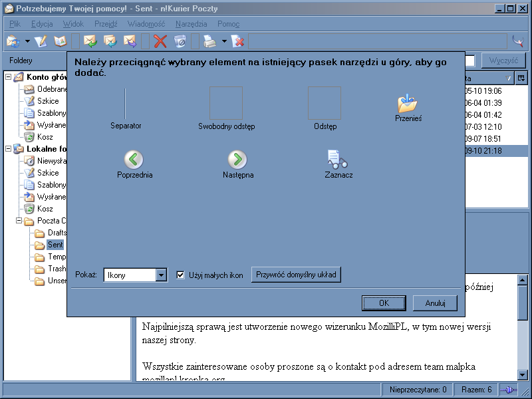
Task: Sort by the date column header
Action: (489, 78)
